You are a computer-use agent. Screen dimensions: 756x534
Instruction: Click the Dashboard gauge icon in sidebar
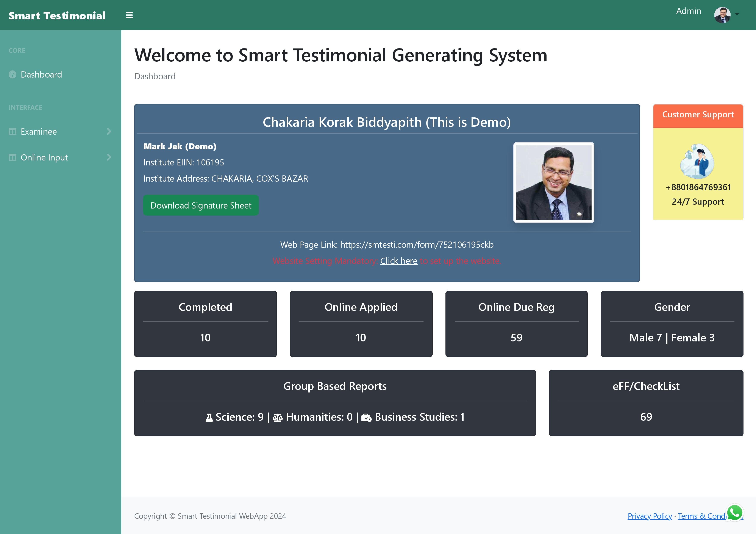[12, 75]
